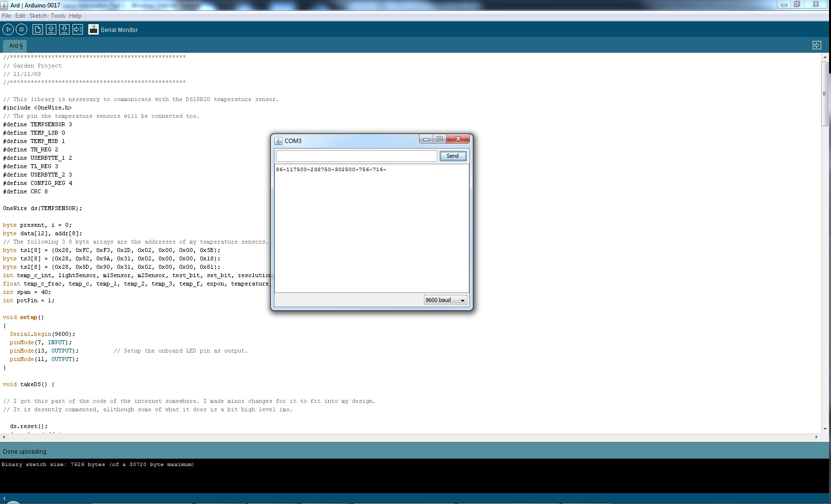Click the Verify (play) button in the toolbar

tap(8, 30)
